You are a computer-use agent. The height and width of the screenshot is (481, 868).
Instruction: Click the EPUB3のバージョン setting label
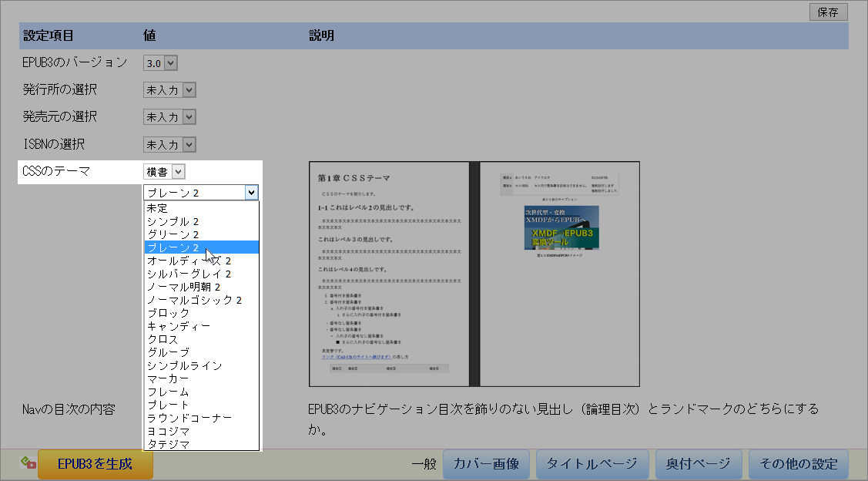coord(75,62)
